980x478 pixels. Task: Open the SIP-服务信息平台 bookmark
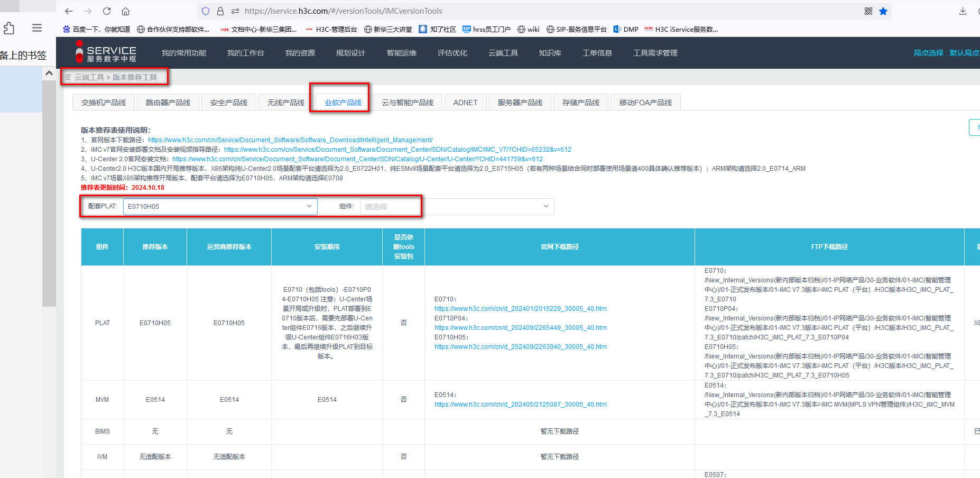click(x=576, y=29)
